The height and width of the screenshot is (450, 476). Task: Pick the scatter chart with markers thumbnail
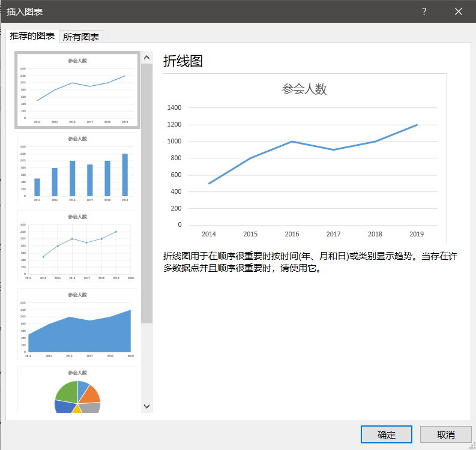[77, 247]
